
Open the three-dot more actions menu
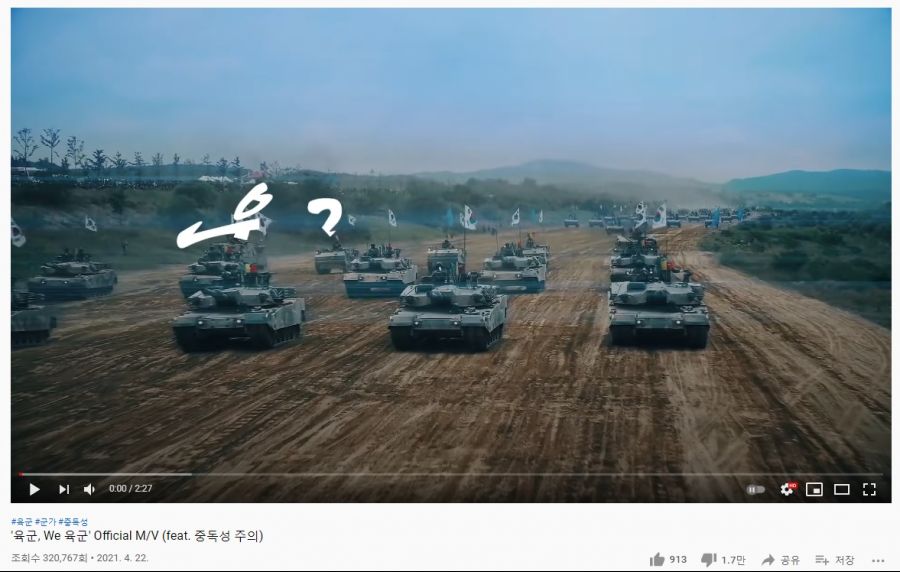pyautogui.click(x=878, y=561)
